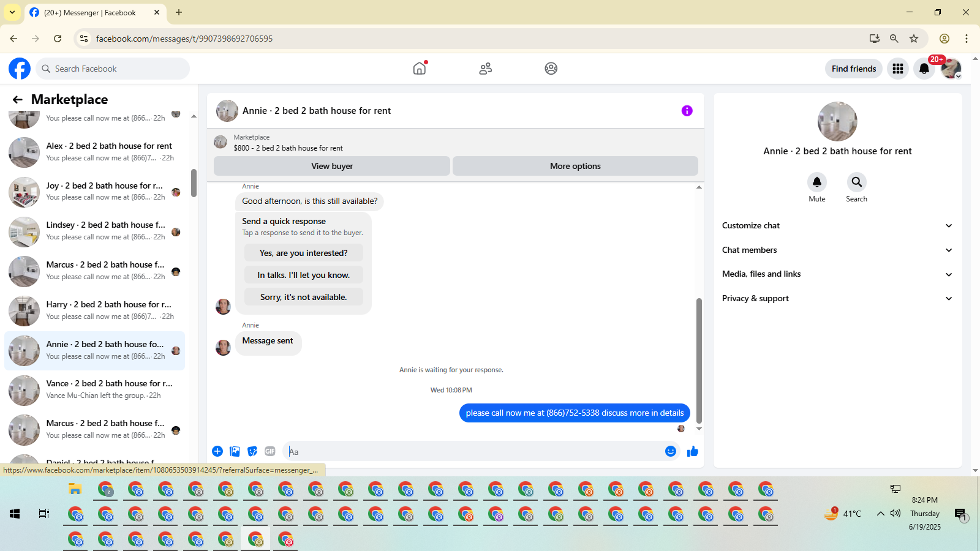Viewport: 980px width, 551px height.
Task: Choose a GIF in the composer
Action: [x=270, y=451]
